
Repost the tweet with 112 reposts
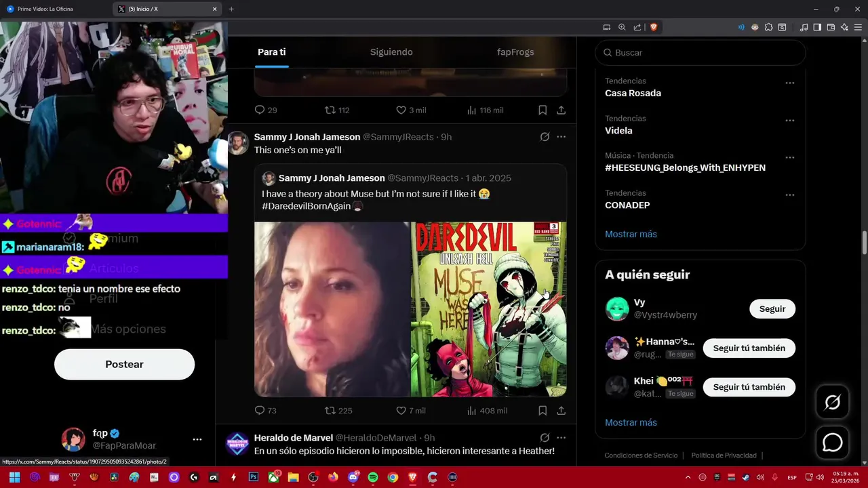(337, 110)
